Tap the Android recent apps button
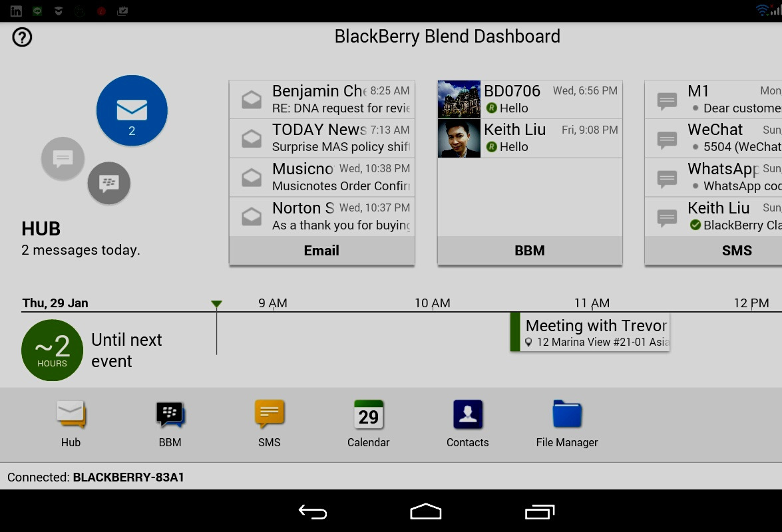The width and height of the screenshot is (782, 532). point(540,511)
